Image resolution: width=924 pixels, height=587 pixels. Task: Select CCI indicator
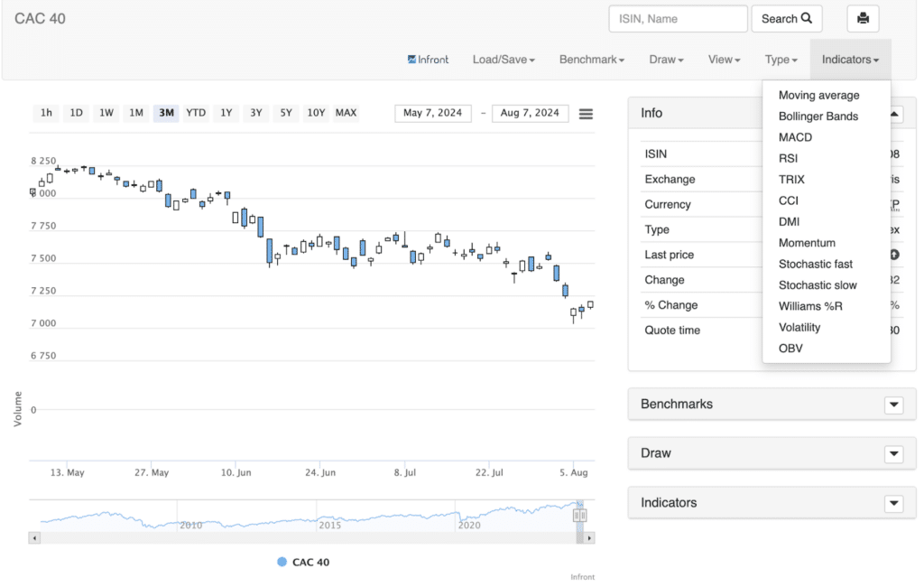[x=789, y=200]
